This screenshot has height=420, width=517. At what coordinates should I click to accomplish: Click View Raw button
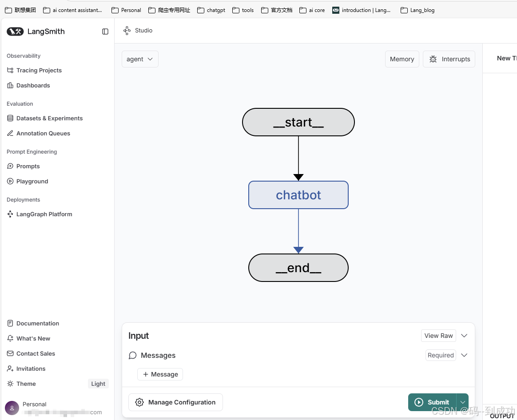tap(438, 336)
